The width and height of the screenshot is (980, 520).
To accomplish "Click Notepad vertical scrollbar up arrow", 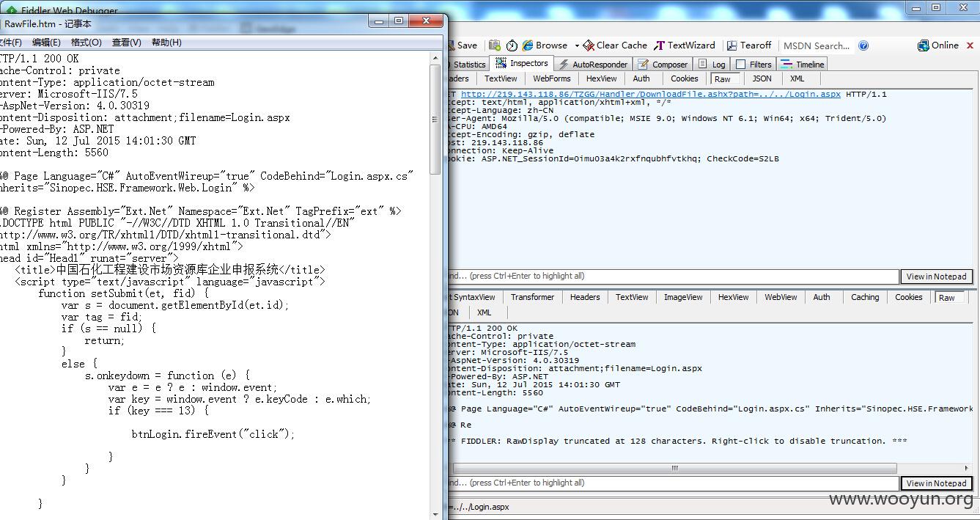I will 435,58.
